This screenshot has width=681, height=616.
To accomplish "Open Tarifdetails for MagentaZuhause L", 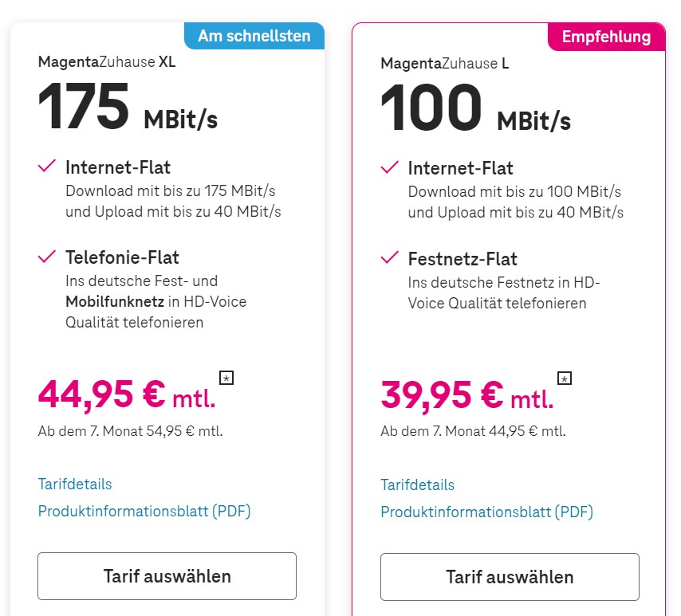I will tap(418, 485).
